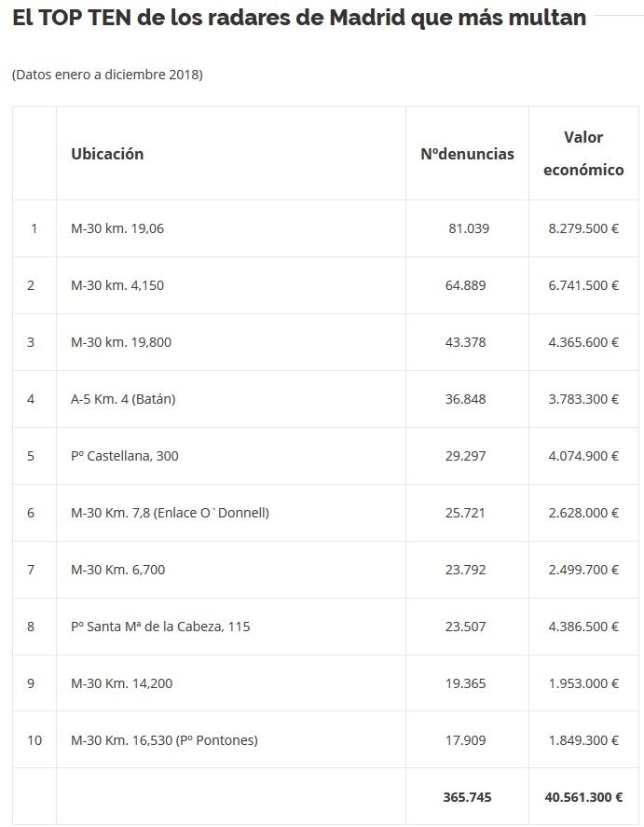The width and height of the screenshot is (644, 827).
Task: Select the M-30 km. 4,150 row
Action: point(325,285)
